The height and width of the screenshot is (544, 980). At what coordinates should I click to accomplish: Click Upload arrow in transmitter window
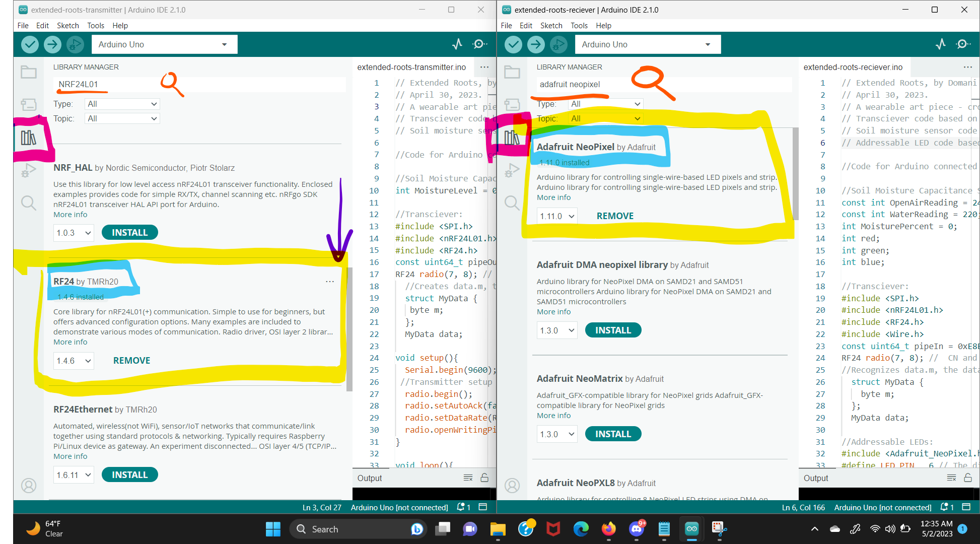click(x=52, y=44)
